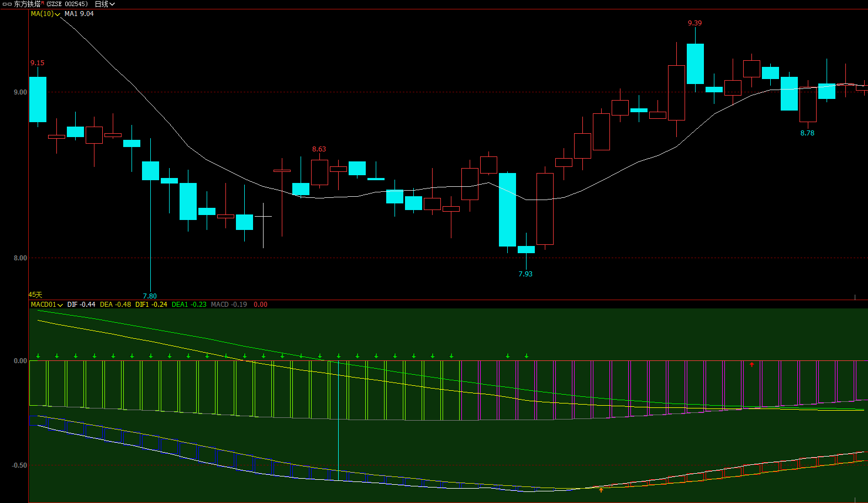Image resolution: width=868 pixels, height=503 pixels.
Task: Open the MA(10) indicator dropdown
Action: pos(45,14)
